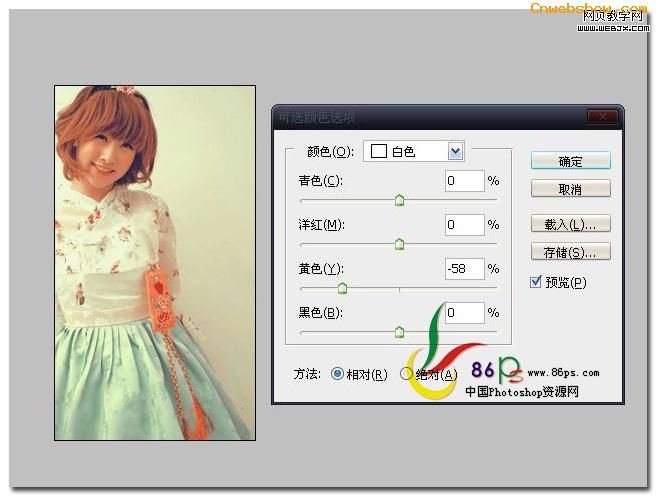Click the girl photo preview image
This screenshot has height=500, width=660.
click(155, 263)
